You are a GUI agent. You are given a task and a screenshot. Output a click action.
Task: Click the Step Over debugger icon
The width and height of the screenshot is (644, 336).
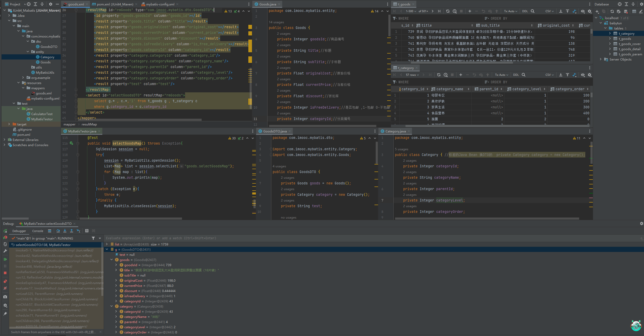pos(58,231)
